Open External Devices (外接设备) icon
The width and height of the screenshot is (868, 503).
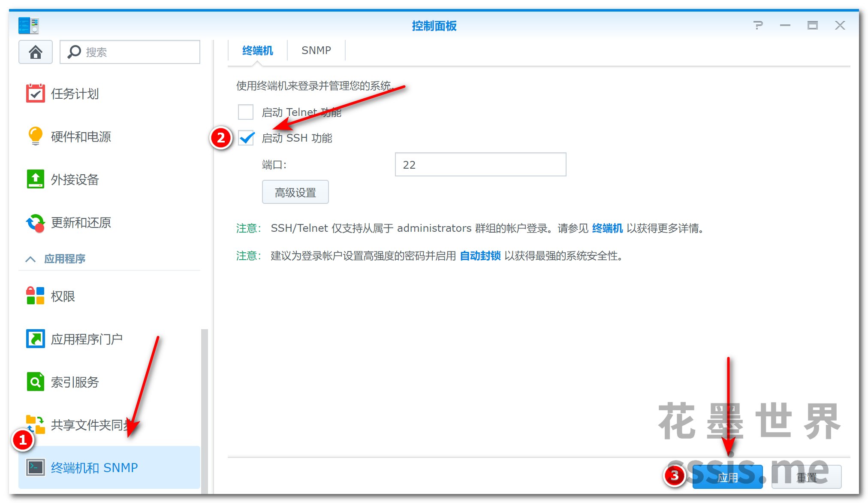click(x=35, y=179)
